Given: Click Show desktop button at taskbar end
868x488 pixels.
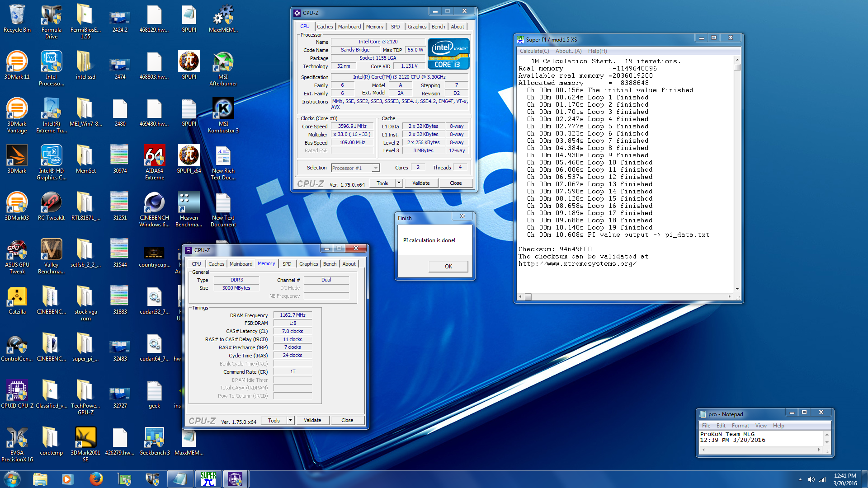Looking at the screenshot, I should pyautogui.click(x=865, y=479).
